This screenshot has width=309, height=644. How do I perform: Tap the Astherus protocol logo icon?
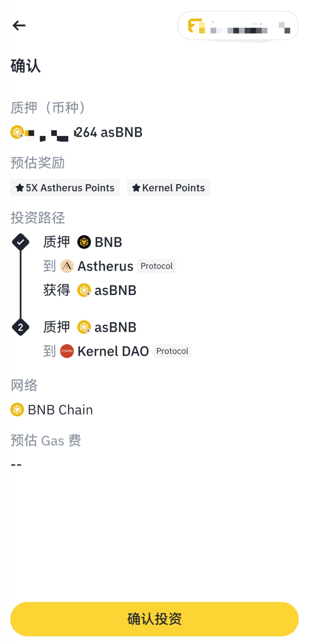[67, 266]
